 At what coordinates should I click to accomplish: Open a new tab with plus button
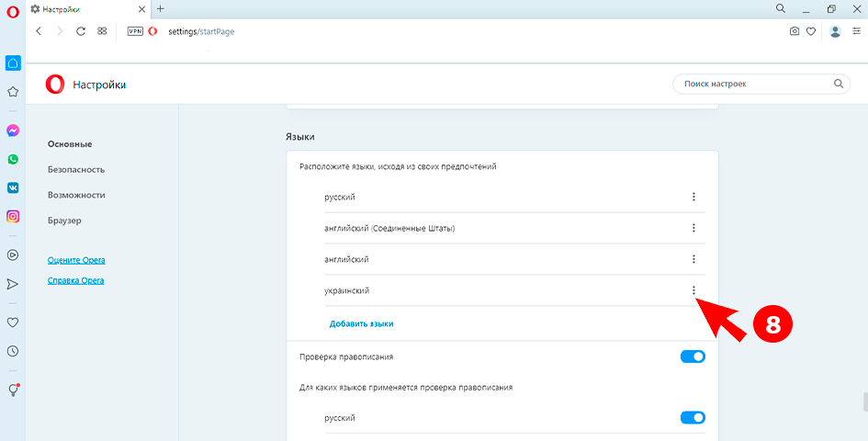pyautogui.click(x=161, y=8)
